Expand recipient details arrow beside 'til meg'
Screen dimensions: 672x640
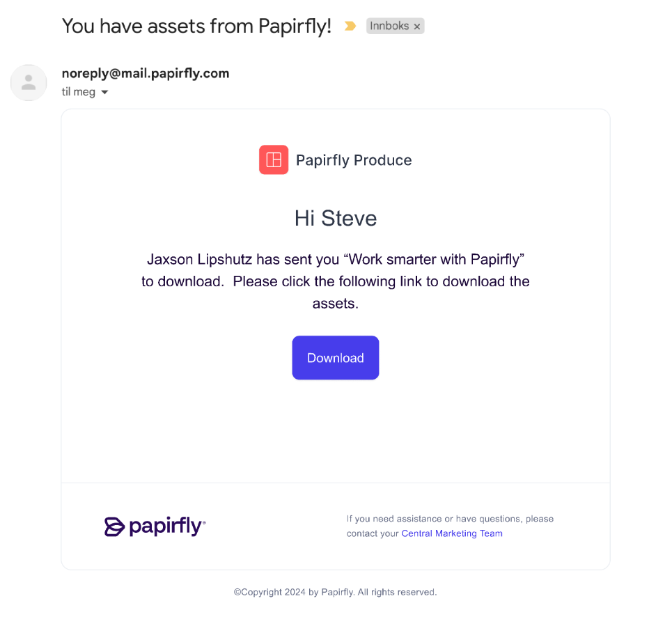coord(104,92)
